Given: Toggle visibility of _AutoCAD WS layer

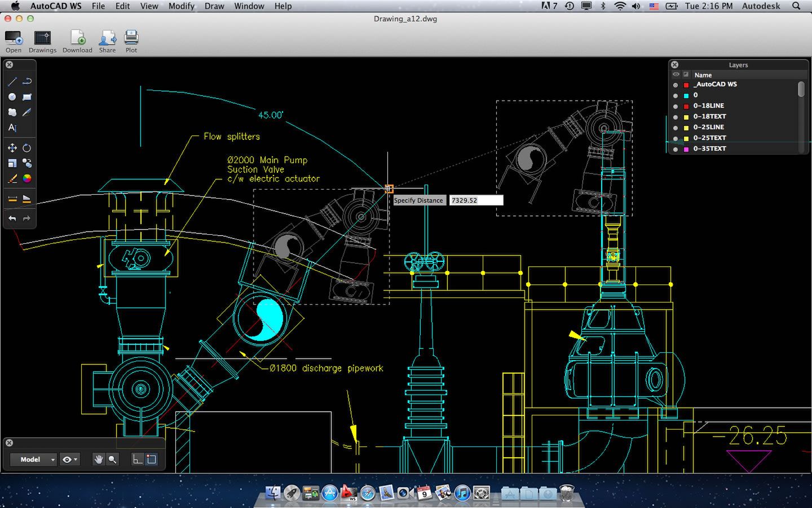Looking at the screenshot, I should (x=676, y=85).
